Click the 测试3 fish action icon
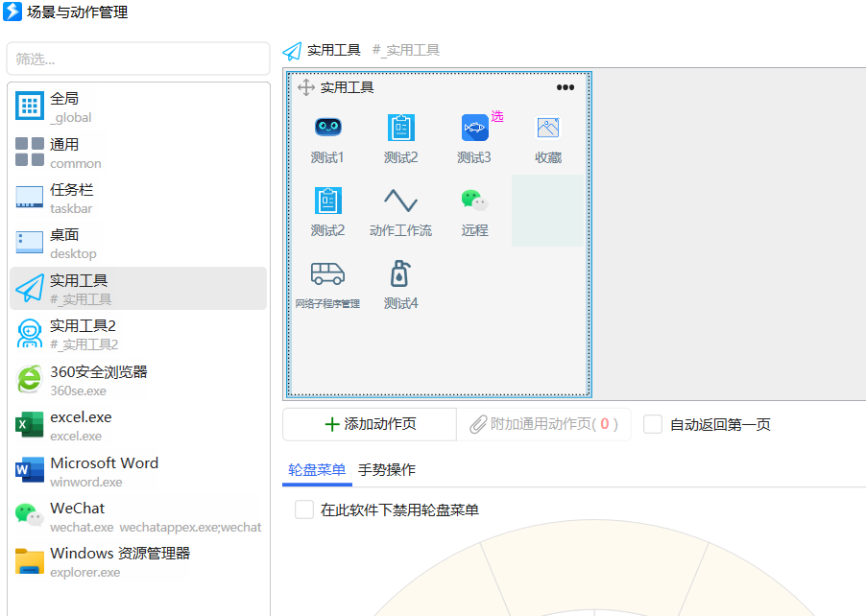Image resolution: width=866 pixels, height=616 pixels. pos(474,128)
